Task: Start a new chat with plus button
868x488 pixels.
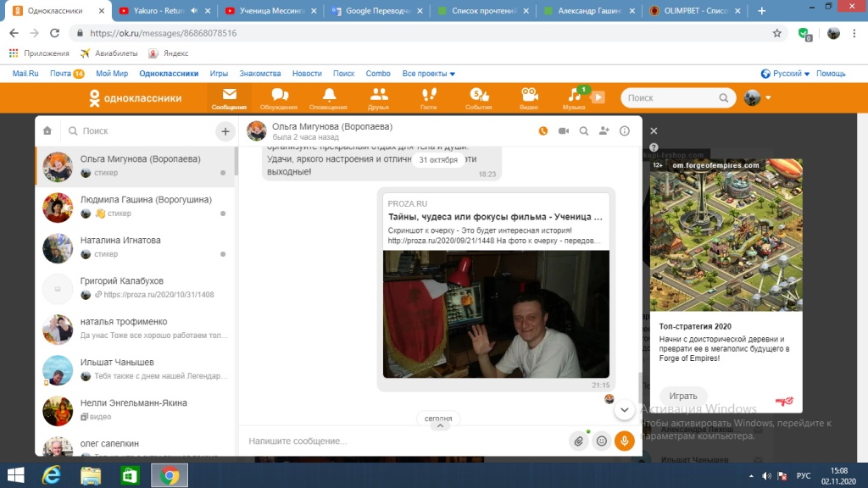Action: pyautogui.click(x=225, y=131)
